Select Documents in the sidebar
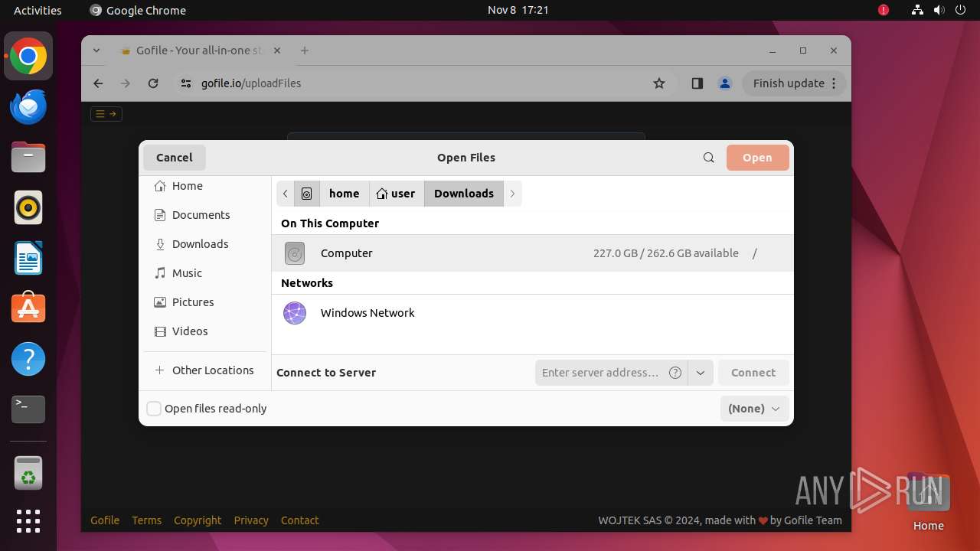Screen dimensions: 980x551 [x=207, y=215]
